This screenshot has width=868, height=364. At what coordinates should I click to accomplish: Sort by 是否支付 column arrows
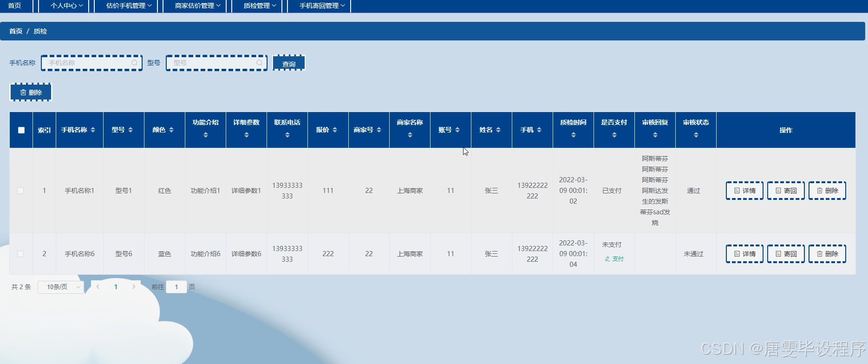(614, 135)
